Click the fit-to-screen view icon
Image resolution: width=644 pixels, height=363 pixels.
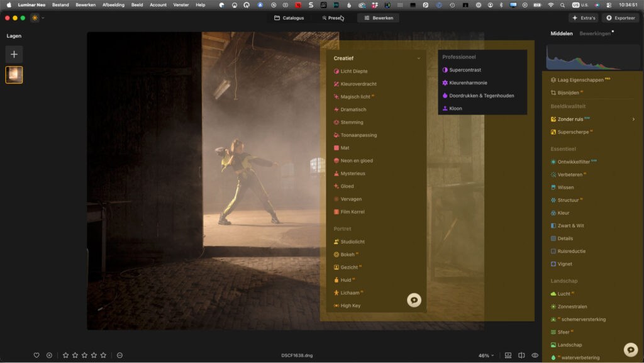(508, 355)
